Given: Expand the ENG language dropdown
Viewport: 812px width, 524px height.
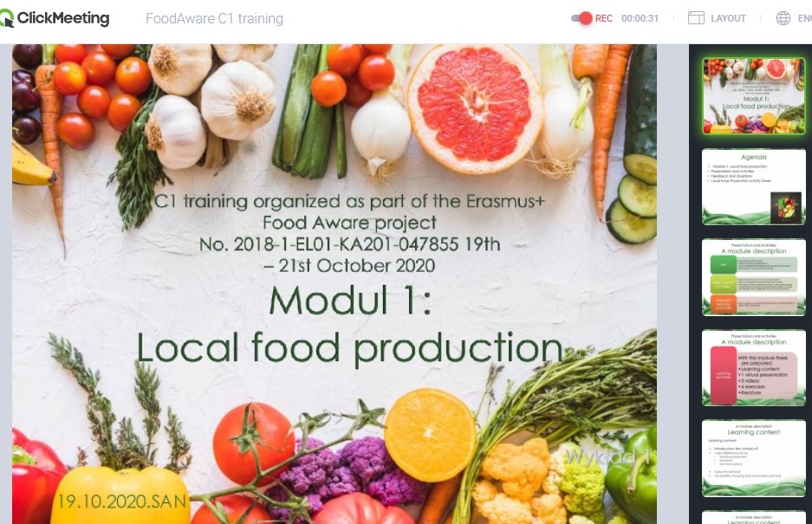Looking at the screenshot, I should [805, 19].
